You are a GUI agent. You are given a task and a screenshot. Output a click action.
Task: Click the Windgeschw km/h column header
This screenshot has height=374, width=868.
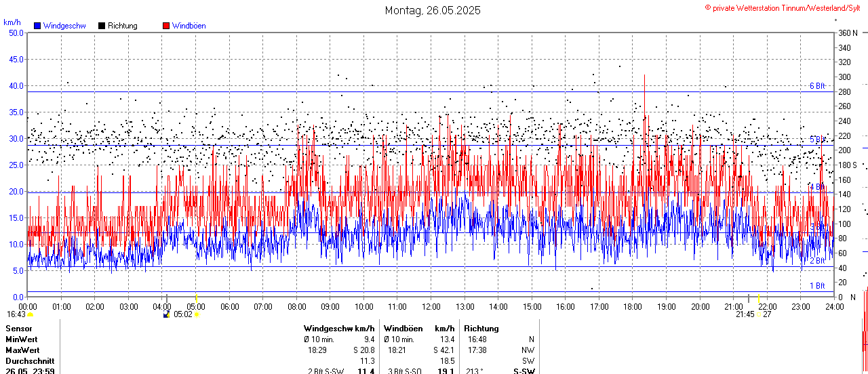pos(339,328)
